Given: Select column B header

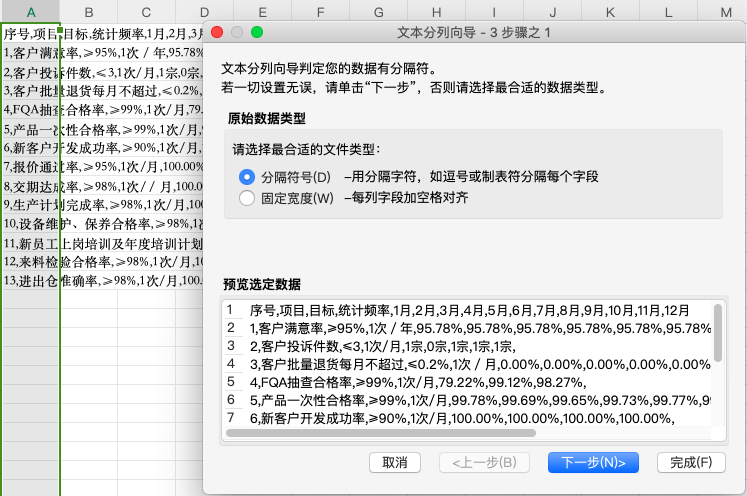Looking at the screenshot, I should pos(89,12).
